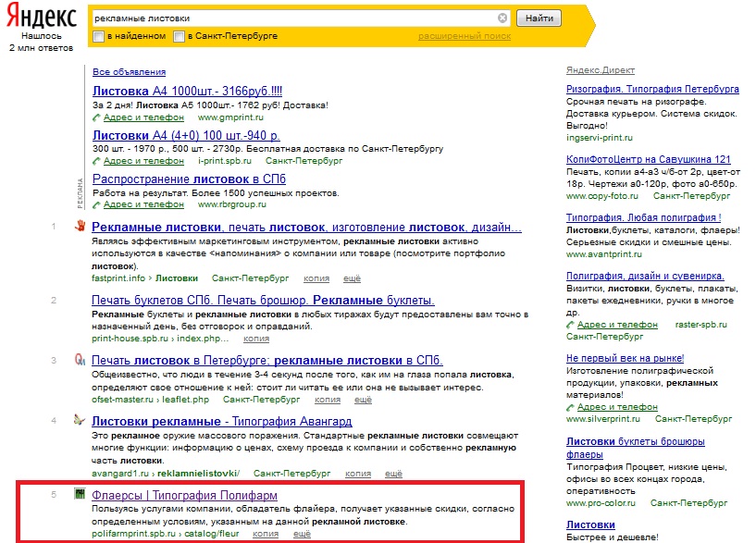Expand 'ещё' for avangard1.ru result
The height and width of the screenshot is (543, 756).
point(393,474)
